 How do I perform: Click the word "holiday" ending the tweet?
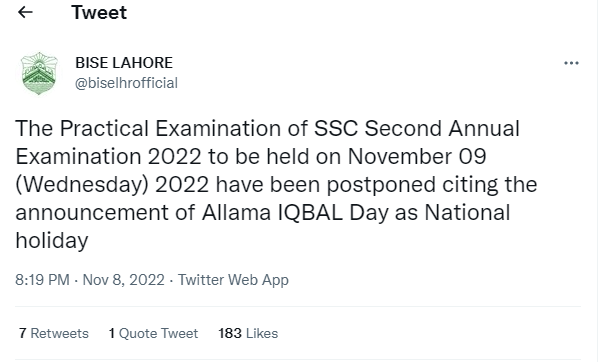[52, 241]
